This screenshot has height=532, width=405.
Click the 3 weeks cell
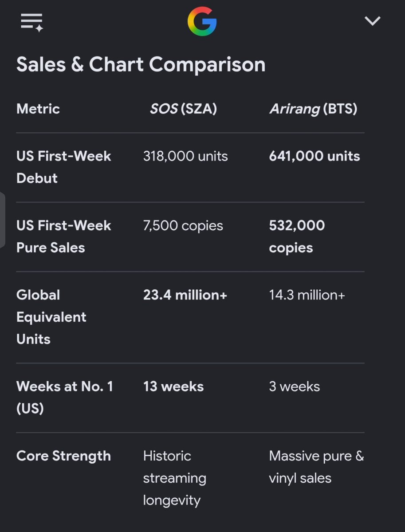point(295,386)
